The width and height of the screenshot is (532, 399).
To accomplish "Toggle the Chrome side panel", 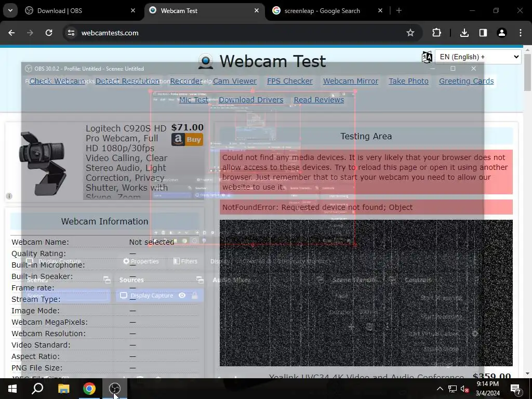I will coord(483,33).
